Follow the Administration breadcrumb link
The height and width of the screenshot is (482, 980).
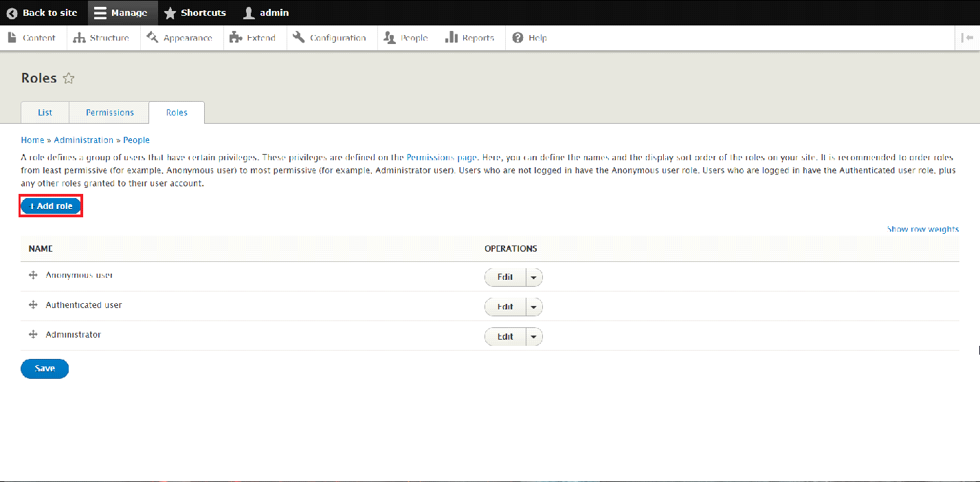84,140
